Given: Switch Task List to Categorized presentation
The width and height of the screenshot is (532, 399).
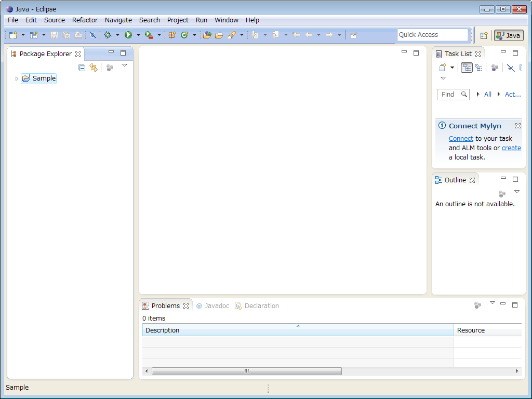Looking at the screenshot, I should 467,68.
